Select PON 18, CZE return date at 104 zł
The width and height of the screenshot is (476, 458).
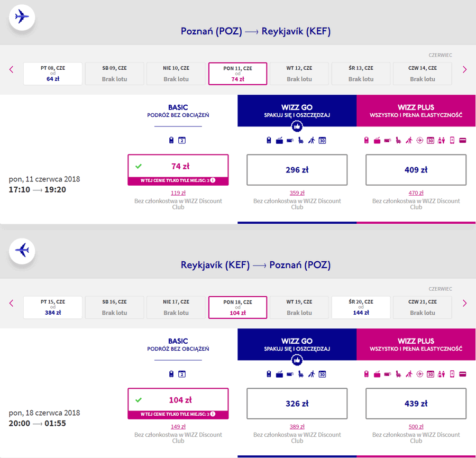(237, 307)
